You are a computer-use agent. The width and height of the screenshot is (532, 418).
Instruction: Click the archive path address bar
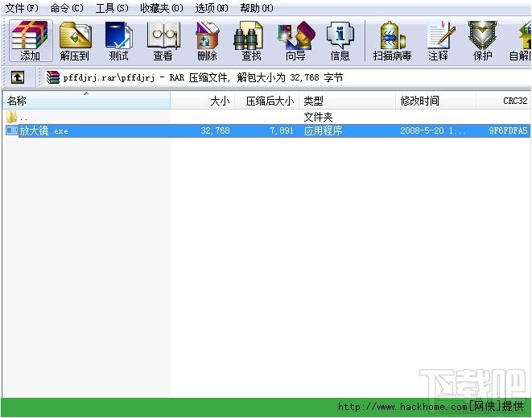(x=282, y=77)
